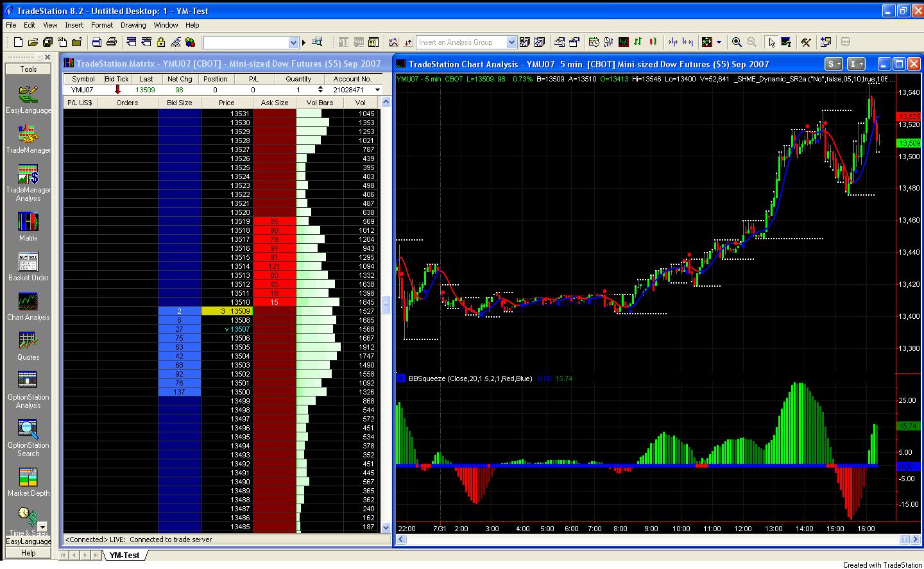Screen dimensions: 924x569
Task: Click the Matrix scrollbar up arrow
Action: [x=386, y=103]
